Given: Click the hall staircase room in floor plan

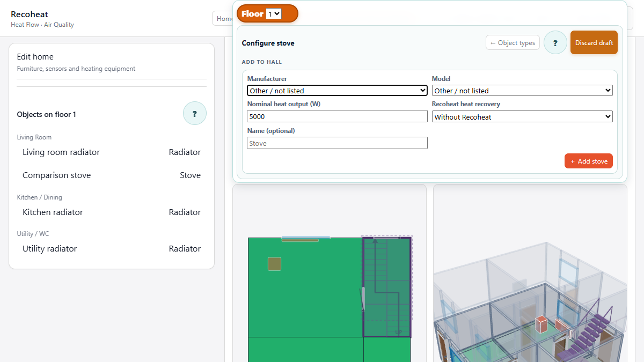Looking at the screenshot, I should point(387,287).
